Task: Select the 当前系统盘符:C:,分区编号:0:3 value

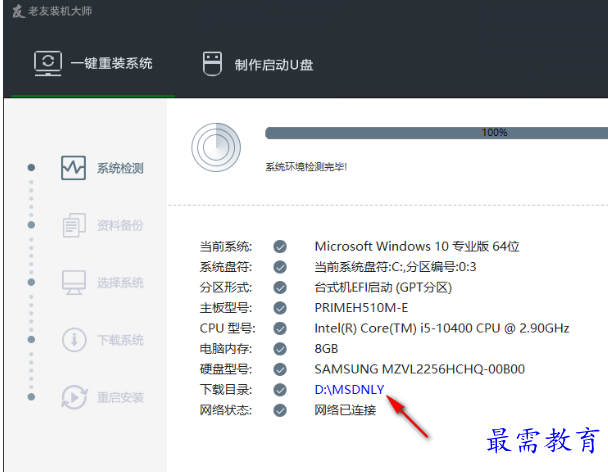Action: [395, 267]
